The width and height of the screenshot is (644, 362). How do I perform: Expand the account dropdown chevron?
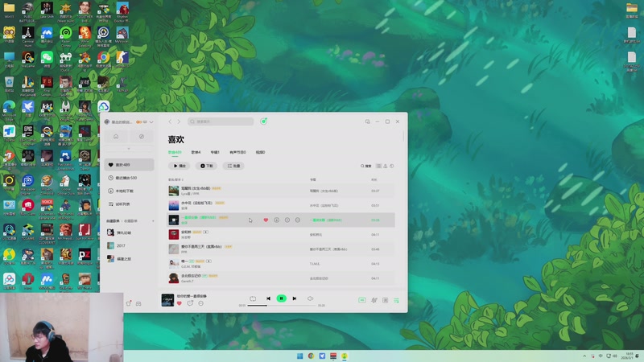point(151,122)
